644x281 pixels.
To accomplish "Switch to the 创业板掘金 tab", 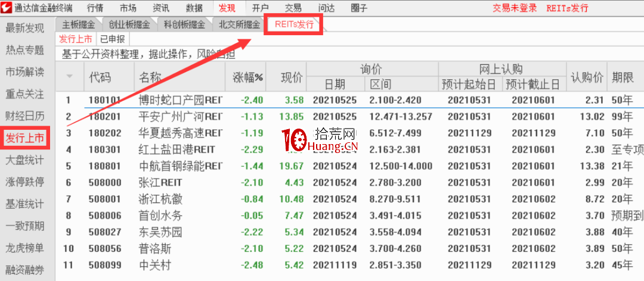I will pyautogui.click(x=129, y=24).
